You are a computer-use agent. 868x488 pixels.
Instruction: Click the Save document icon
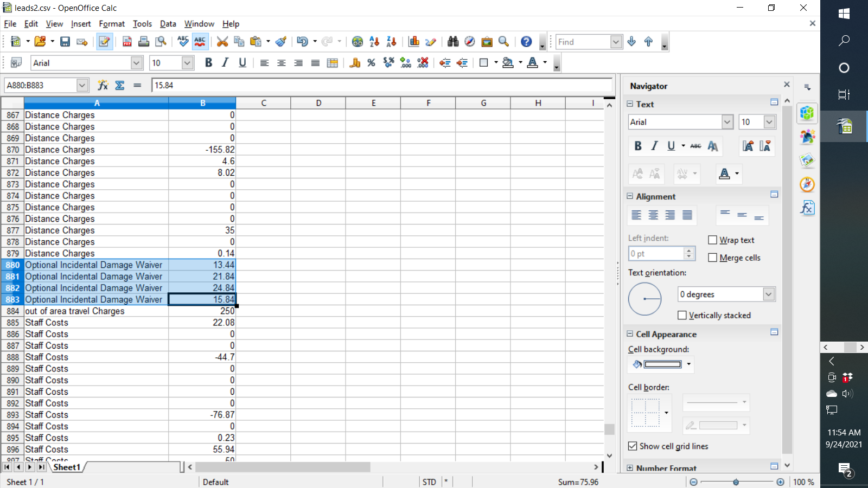pyautogui.click(x=65, y=42)
